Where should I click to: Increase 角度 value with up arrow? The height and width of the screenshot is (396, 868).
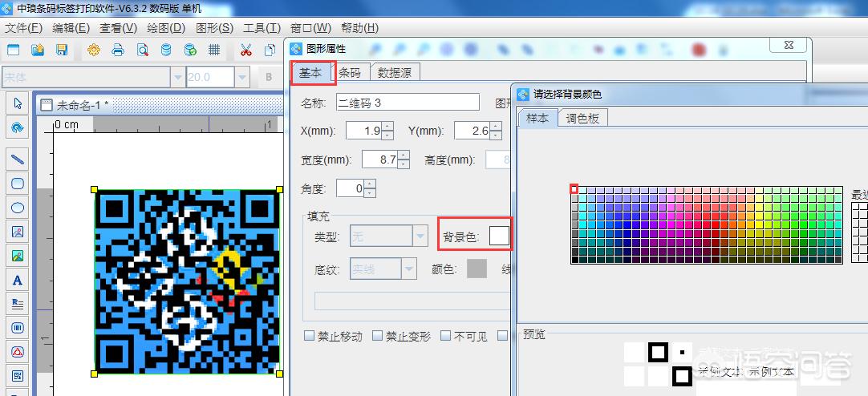370,184
